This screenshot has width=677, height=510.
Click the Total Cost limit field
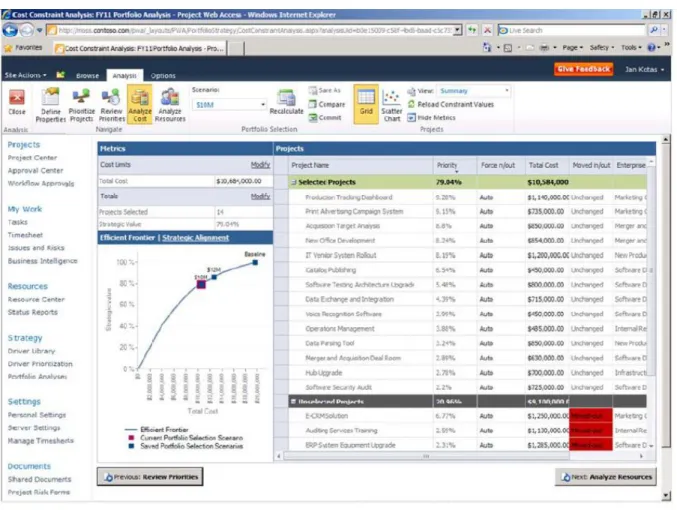(x=243, y=181)
